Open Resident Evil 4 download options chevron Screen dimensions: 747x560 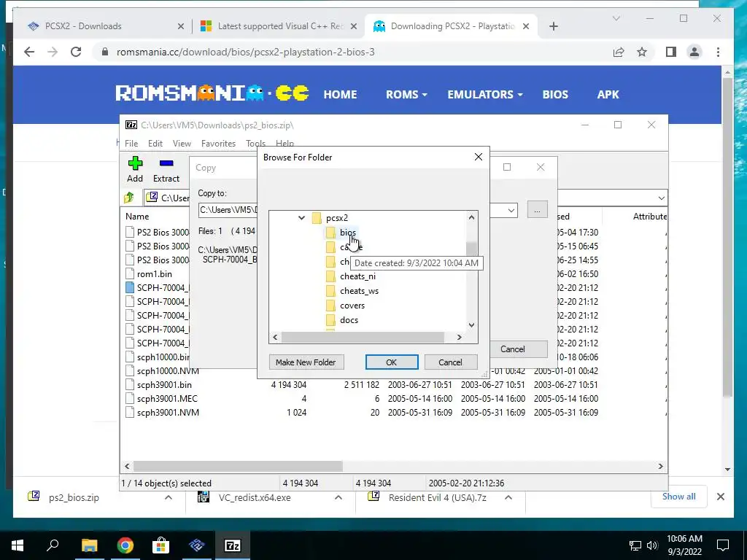pos(508,497)
